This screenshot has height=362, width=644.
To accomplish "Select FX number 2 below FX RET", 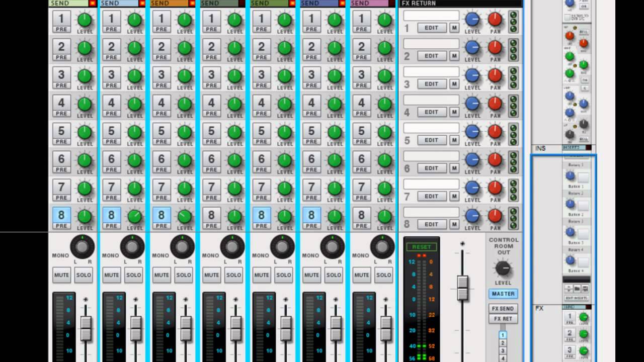I will [x=503, y=343].
